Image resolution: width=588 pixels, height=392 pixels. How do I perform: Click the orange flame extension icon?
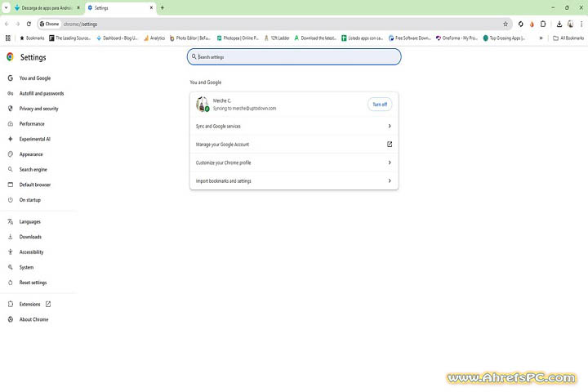click(x=532, y=24)
